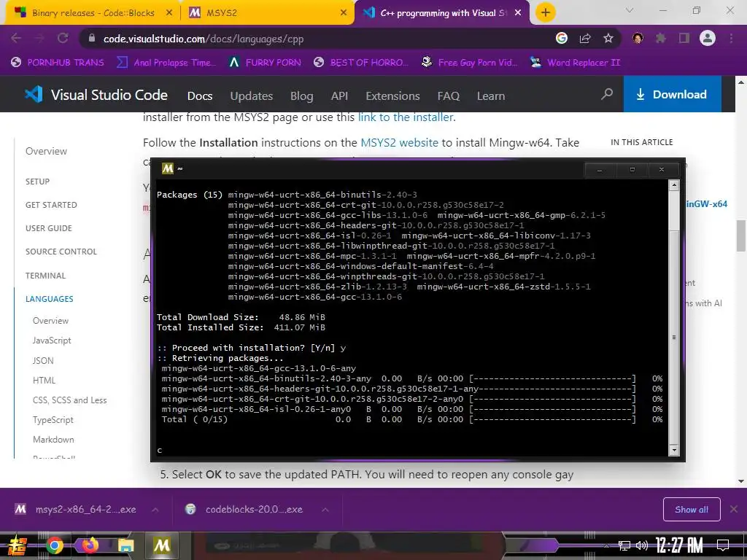Open the JavaScript docs page
Image resolution: width=747 pixels, height=560 pixels.
tap(52, 341)
